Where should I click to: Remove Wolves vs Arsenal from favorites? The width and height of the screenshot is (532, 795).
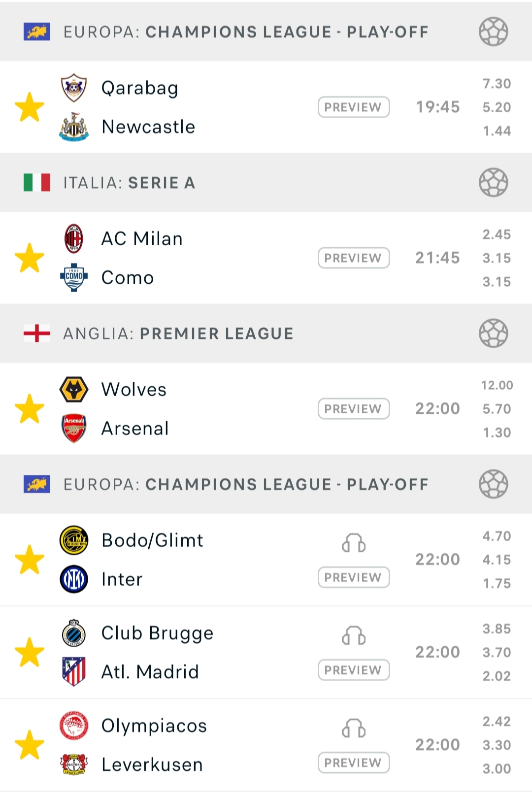(30, 408)
